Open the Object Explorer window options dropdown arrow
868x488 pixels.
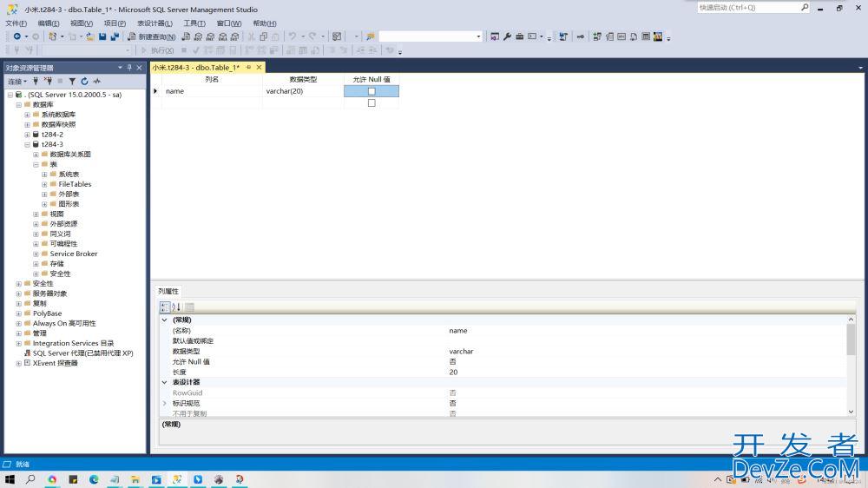120,68
